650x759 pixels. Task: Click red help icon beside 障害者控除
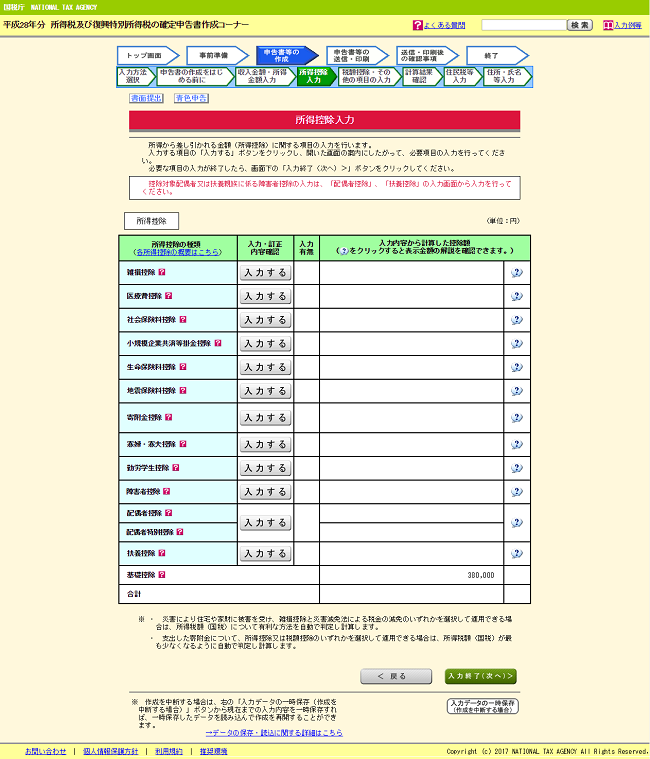coord(166,491)
